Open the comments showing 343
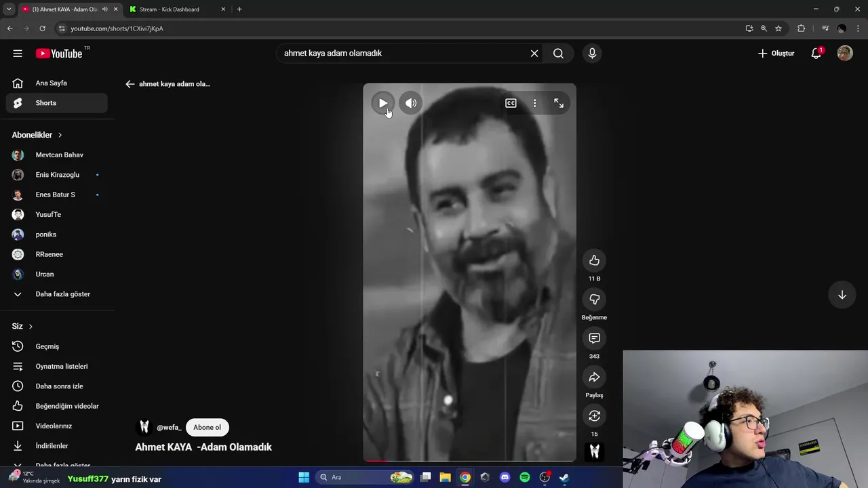The height and width of the screenshot is (488, 868). click(594, 338)
